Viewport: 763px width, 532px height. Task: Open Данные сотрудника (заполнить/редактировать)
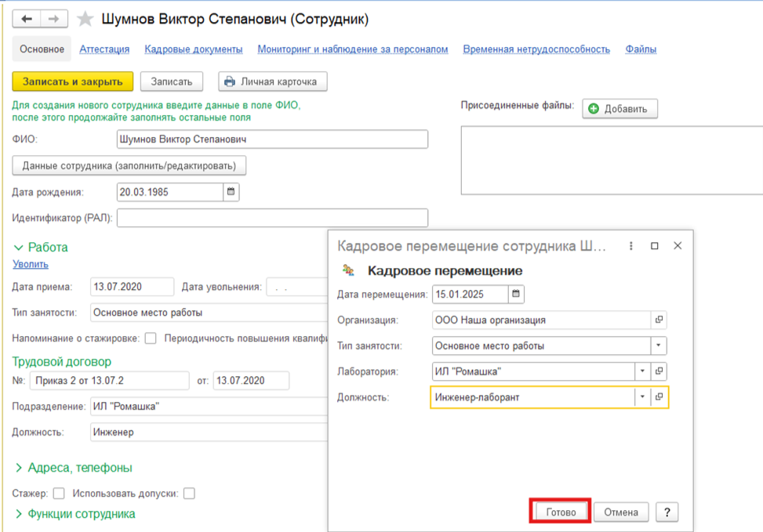pos(129,166)
